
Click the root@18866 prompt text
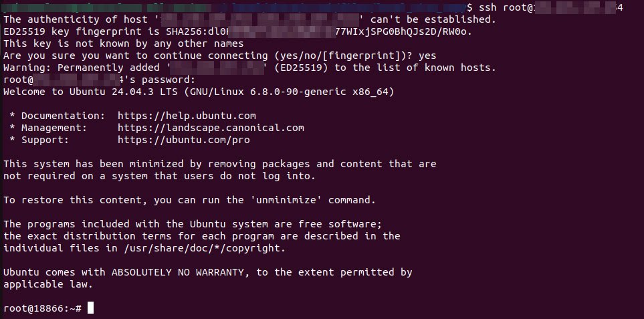click(x=40, y=308)
